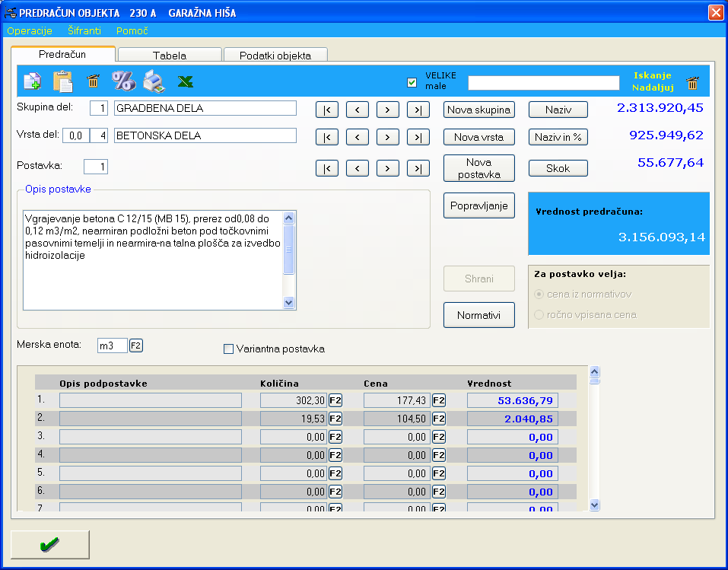Click trash icon next to paste icon
This screenshot has width=728, height=570.
93,81
